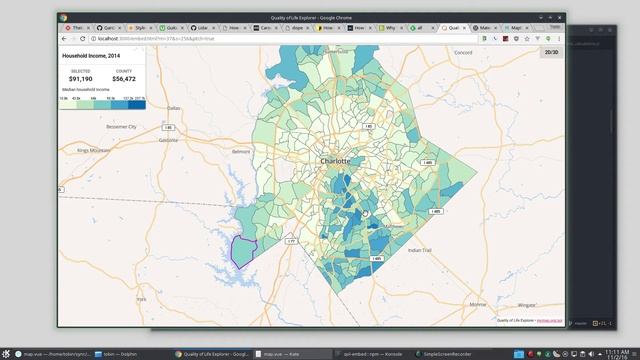Click the selected value $91,190

80,79
